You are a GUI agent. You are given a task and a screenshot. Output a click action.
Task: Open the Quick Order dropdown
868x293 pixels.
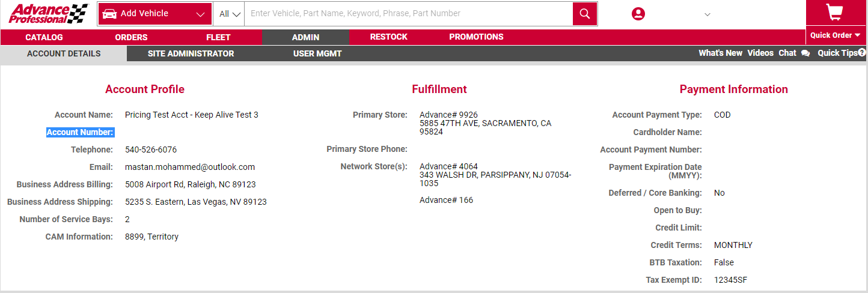(x=836, y=35)
